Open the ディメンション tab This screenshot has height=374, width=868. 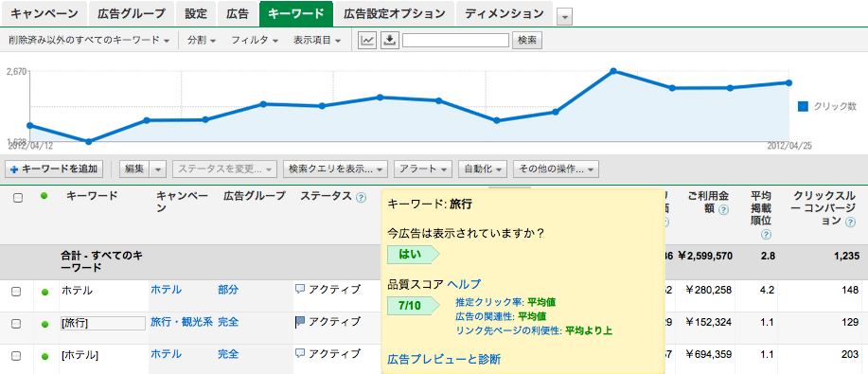(x=505, y=14)
